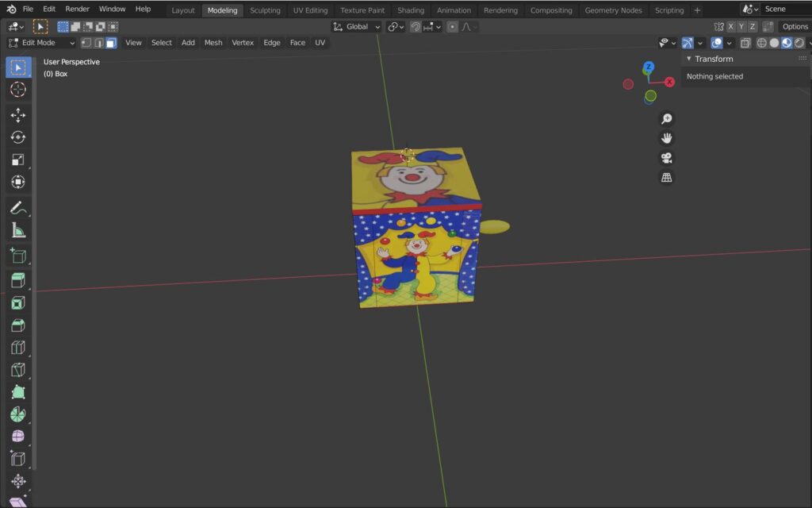Activate the Rotate tool
812x508 pixels.
tap(17, 137)
